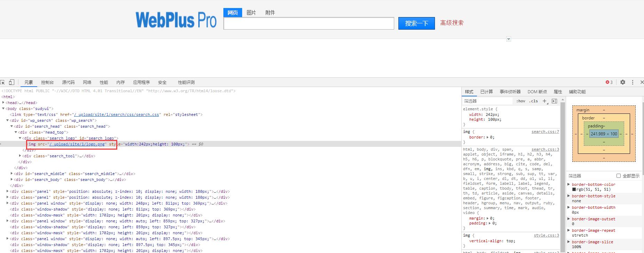
Task: Open the 高级搜索 link
Action: pyautogui.click(x=452, y=23)
